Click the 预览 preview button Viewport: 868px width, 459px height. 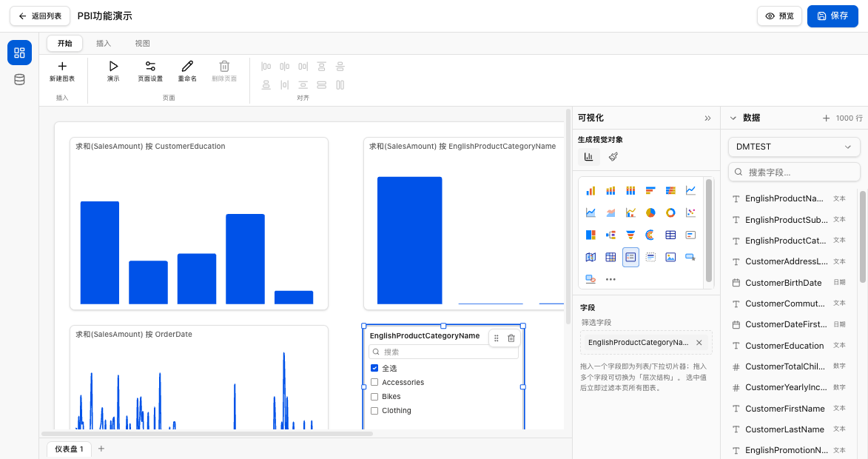(x=779, y=16)
